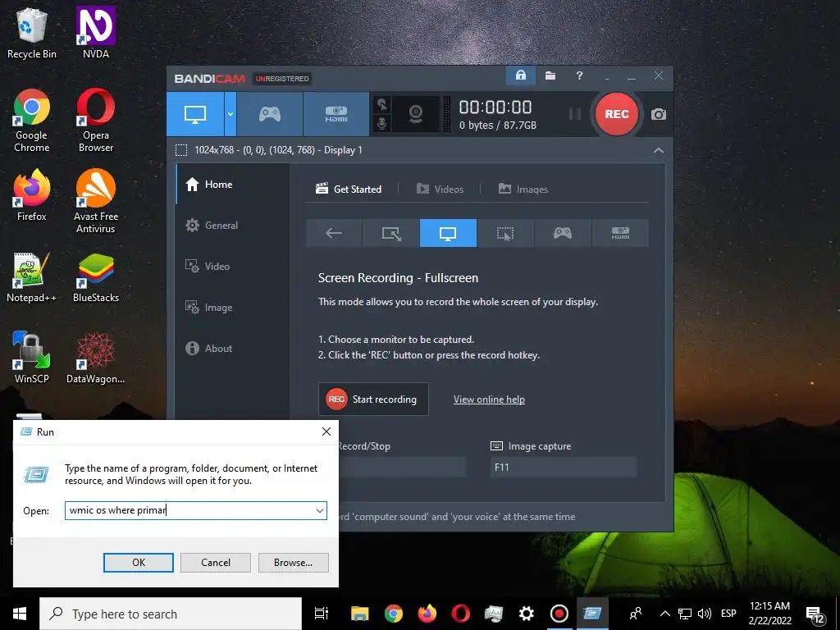This screenshot has height=630, width=840.
Task: Click Browse... in Run dialog
Action: click(293, 563)
